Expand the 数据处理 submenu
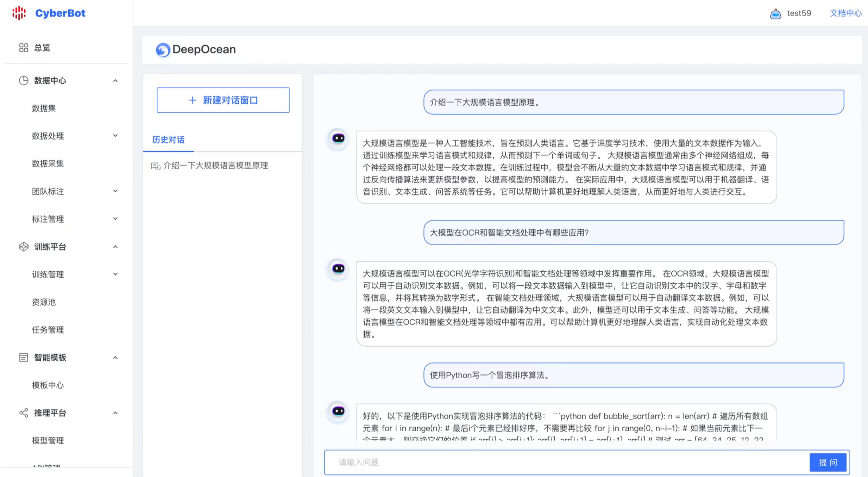The height and width of the screenshot is (477, 868). point(115,136)
